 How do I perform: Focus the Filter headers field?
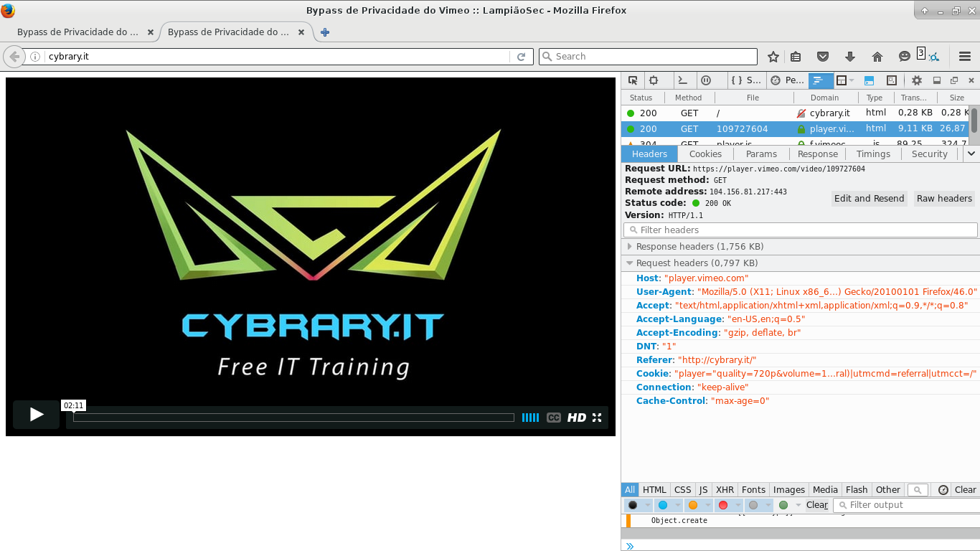(801, 230)
